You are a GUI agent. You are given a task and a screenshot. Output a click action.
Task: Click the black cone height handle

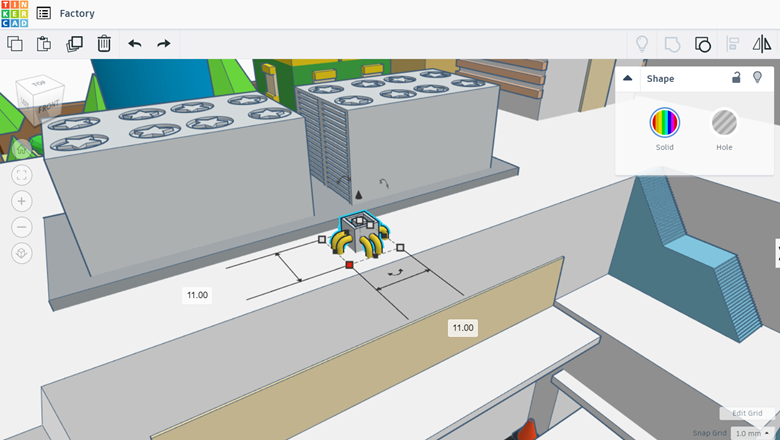(359, 194)
